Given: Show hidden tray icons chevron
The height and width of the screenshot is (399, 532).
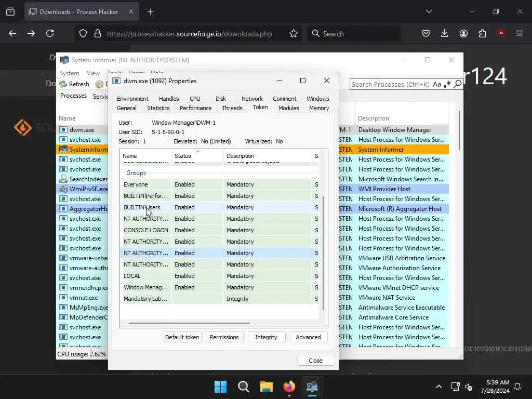Looking at the screenshot, I should (x=438, y=387).
